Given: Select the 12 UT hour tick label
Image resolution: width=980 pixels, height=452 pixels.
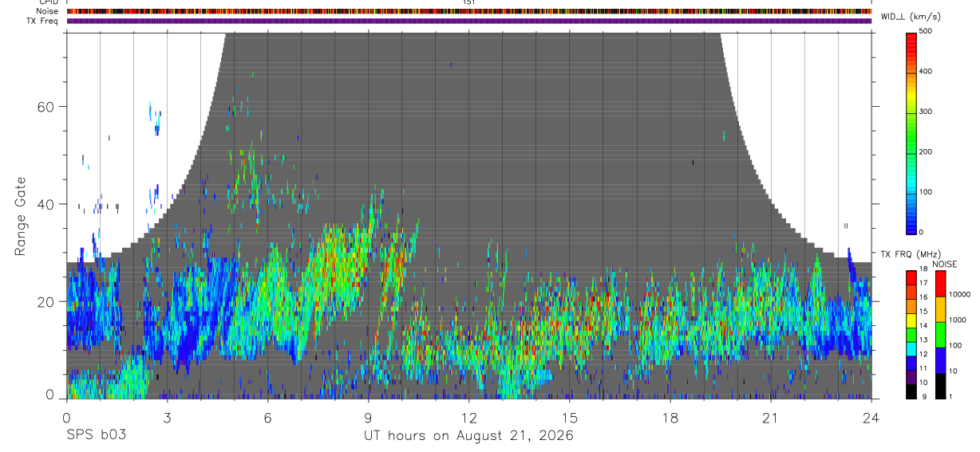Looking at the screenshot, I should click(x=469, y=417).
